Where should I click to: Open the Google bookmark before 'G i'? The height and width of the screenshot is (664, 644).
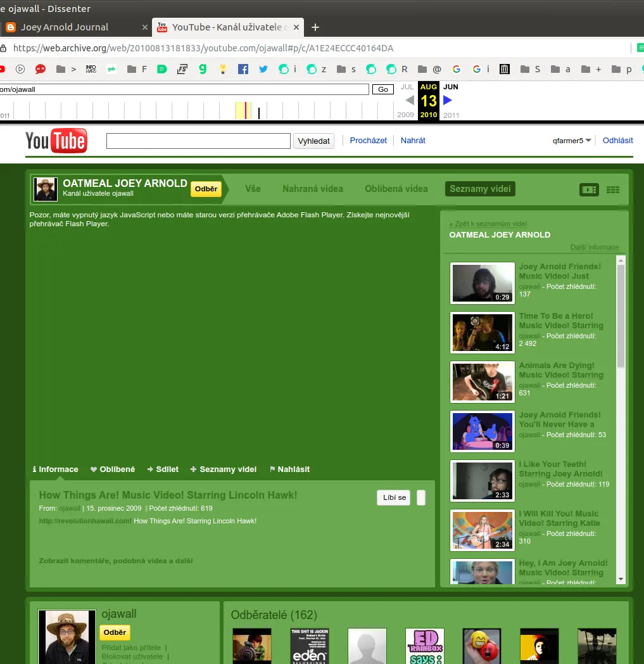point(456,69)
